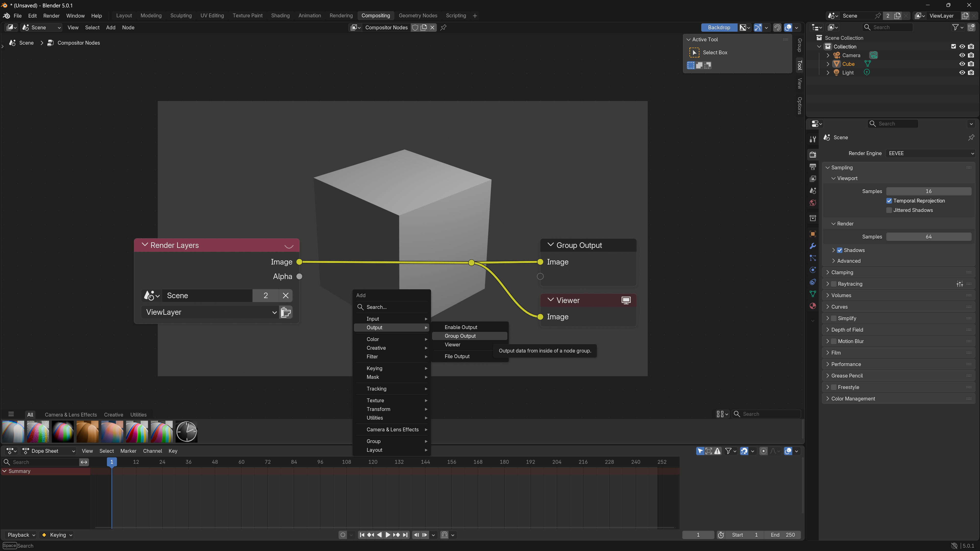Open the ViewLayer dropdown in Render Layers
The width and height of the screenshot is (980, 551).
[x=210, y=312]
